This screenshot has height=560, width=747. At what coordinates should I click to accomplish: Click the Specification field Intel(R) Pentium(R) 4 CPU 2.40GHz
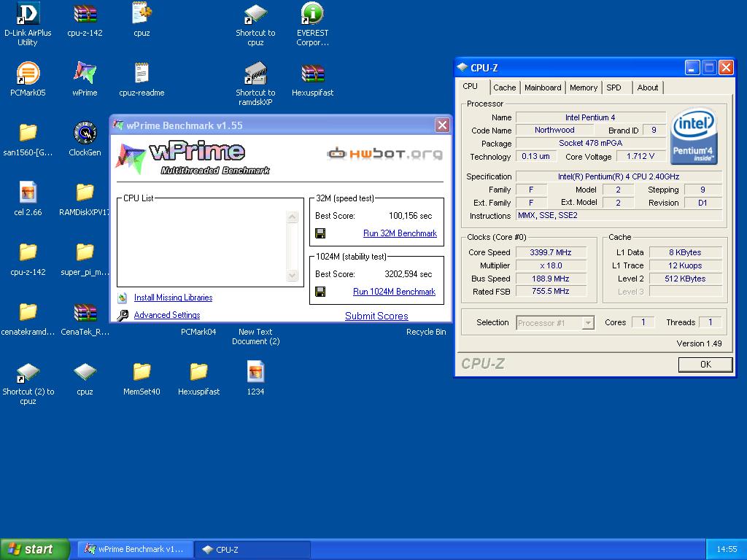(619, 176)
